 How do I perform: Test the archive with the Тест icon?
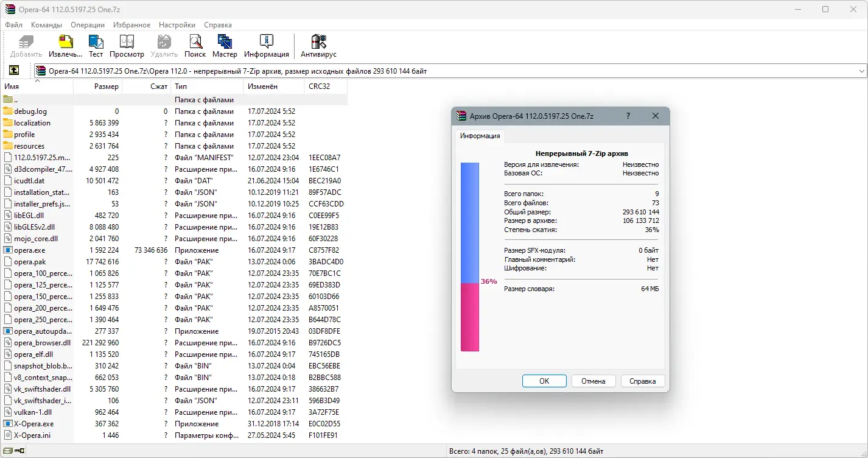point(96,46)
